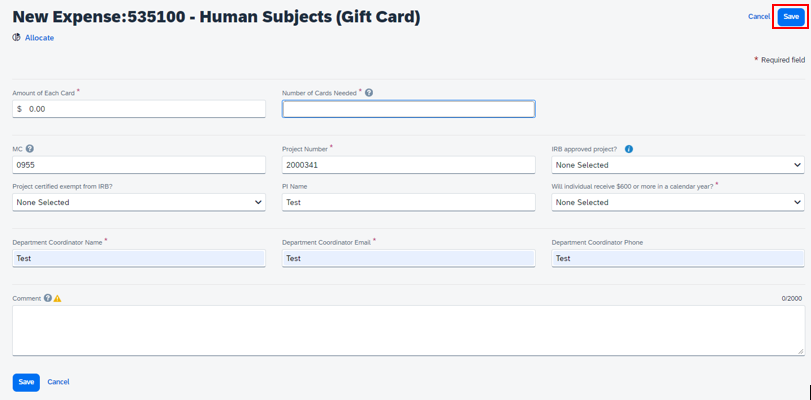811x400 pixels.
Task: Select the Project Number input field
Action: click(408, 165)
